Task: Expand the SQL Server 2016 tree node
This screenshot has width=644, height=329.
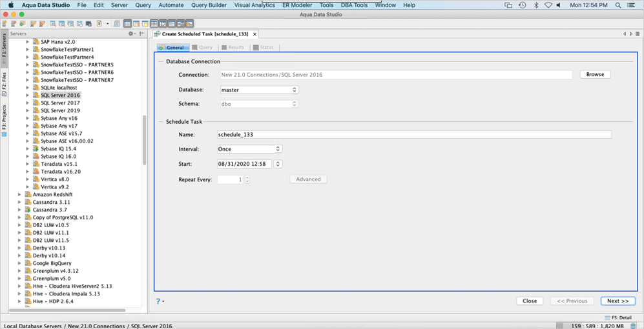Action: point(28,95)
